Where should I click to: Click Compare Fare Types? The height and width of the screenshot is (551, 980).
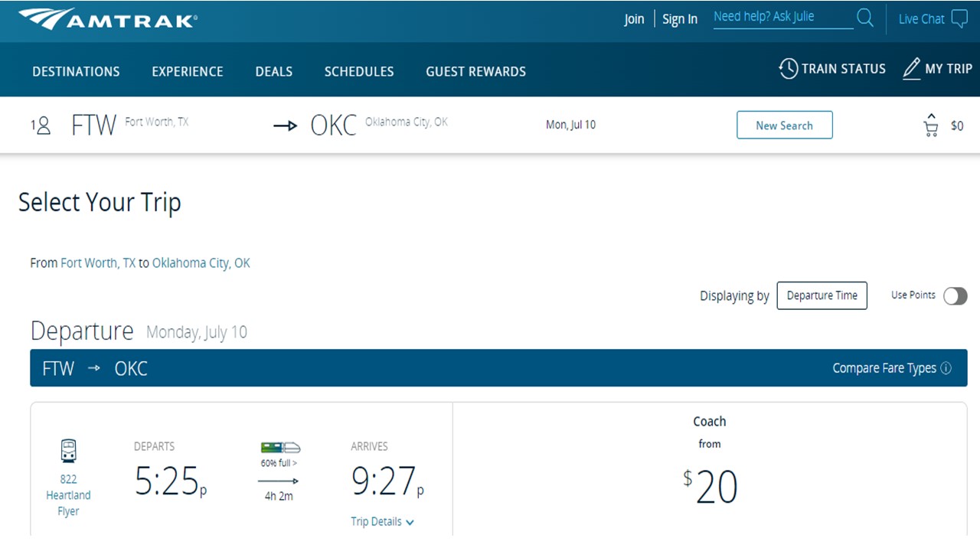tap(884, 368)
